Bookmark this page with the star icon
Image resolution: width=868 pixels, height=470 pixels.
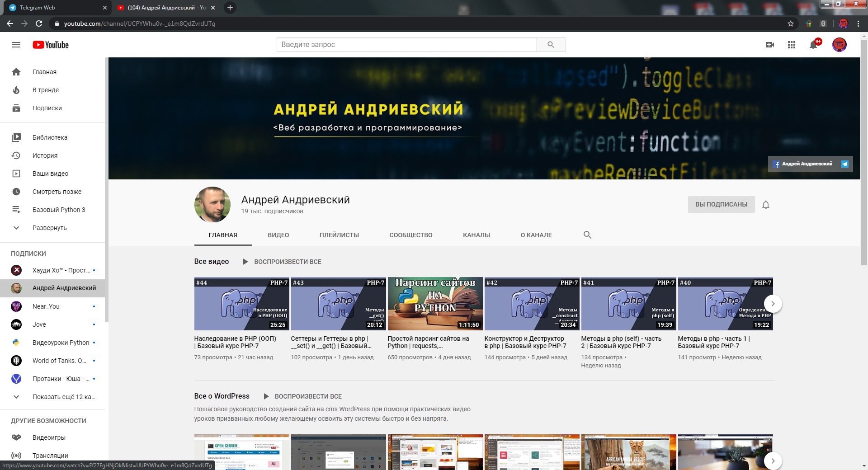point(791,23)
